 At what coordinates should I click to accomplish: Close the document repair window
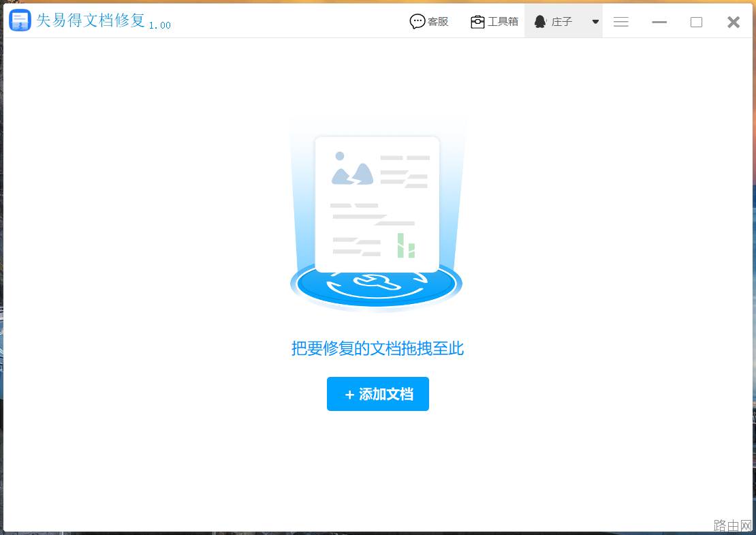click(734, 22)
